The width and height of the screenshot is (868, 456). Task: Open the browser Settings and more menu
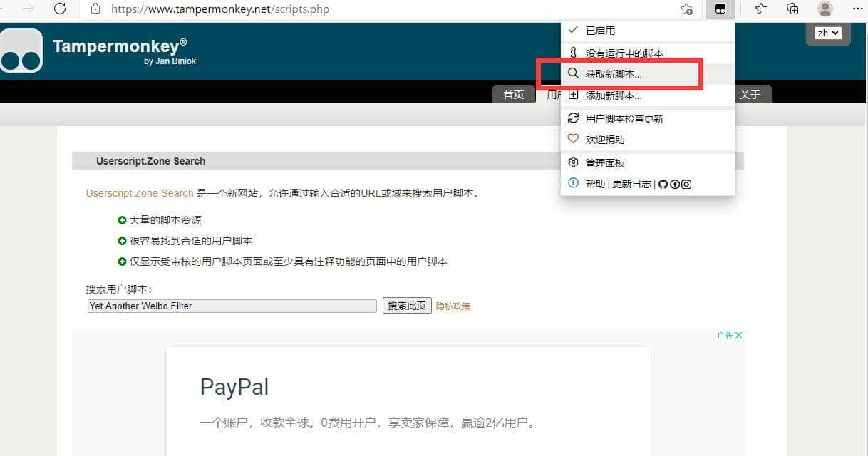[858, 9]
